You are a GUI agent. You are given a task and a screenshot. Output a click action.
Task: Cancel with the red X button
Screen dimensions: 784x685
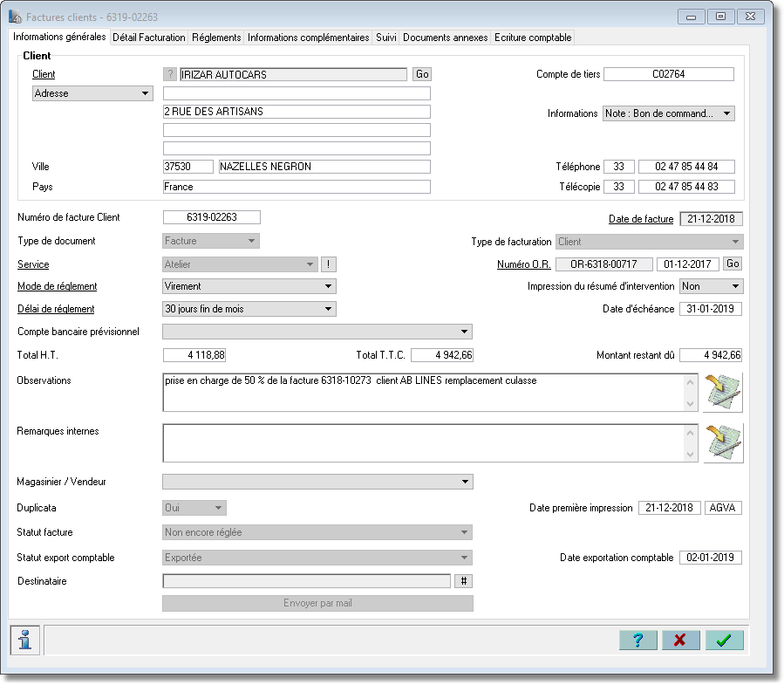tap(680, 640)
